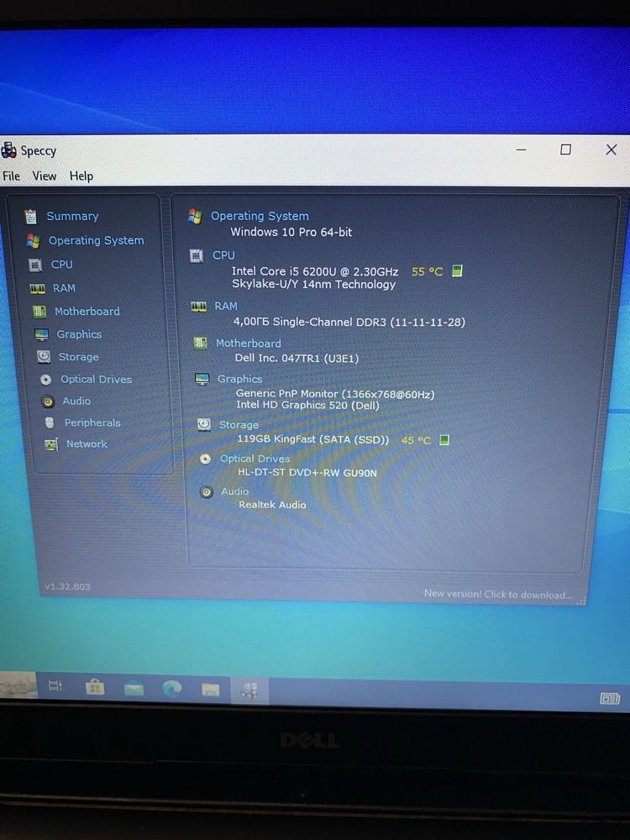630x840 pixels.
Task: Click 'Windows 10 Pro 64-bit' text
Action: 291,232
